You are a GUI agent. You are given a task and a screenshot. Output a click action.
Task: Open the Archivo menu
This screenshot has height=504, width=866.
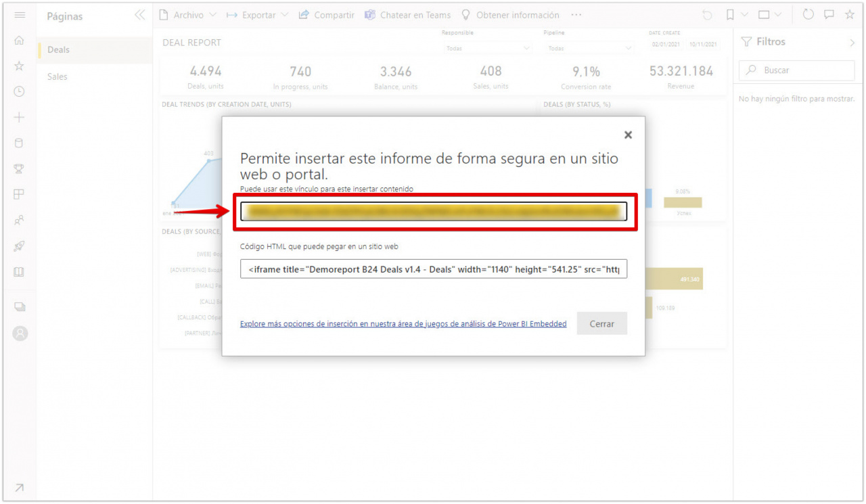tap(188, 15)
